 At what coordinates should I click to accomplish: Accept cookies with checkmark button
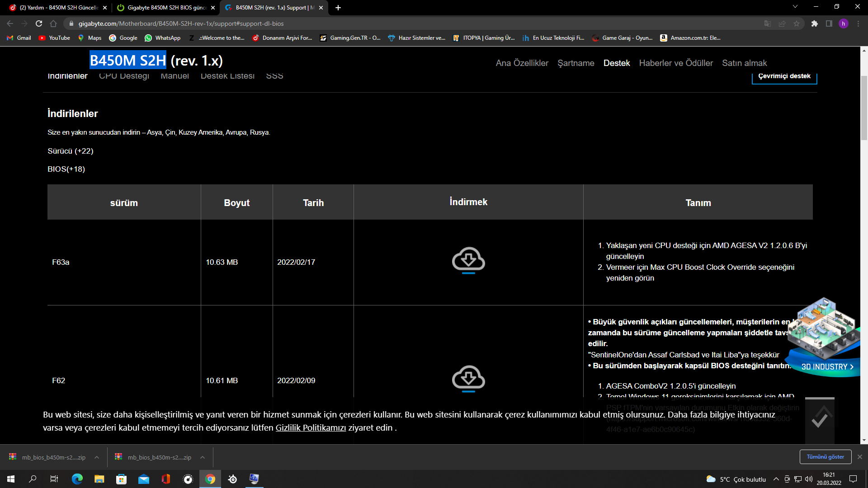tap(820, 420)
